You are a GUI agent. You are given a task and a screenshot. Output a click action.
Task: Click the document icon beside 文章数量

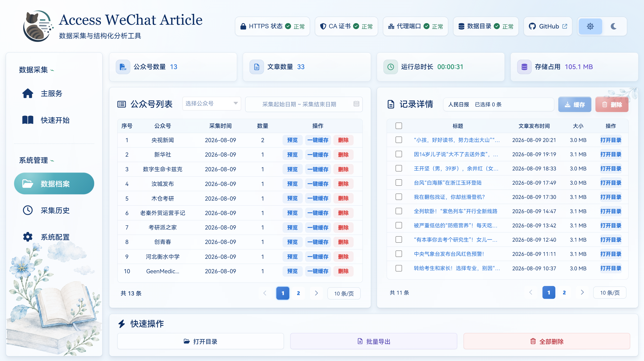[257, 67]
